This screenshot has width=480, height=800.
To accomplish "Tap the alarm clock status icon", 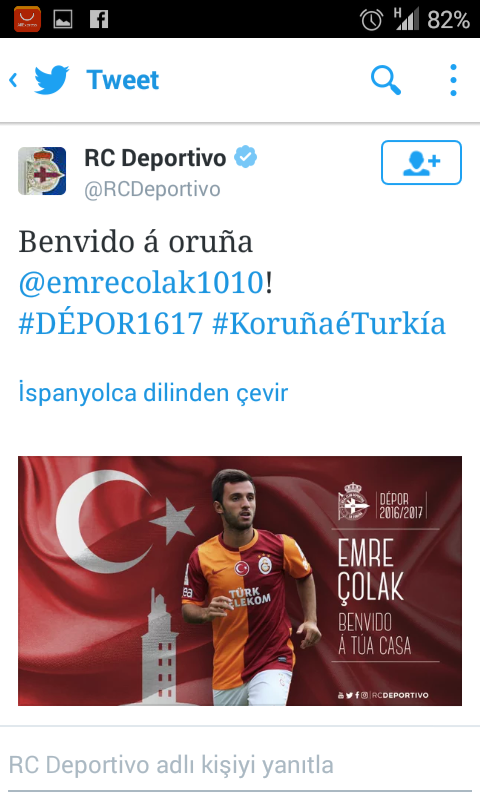I will tap(371, 20).
